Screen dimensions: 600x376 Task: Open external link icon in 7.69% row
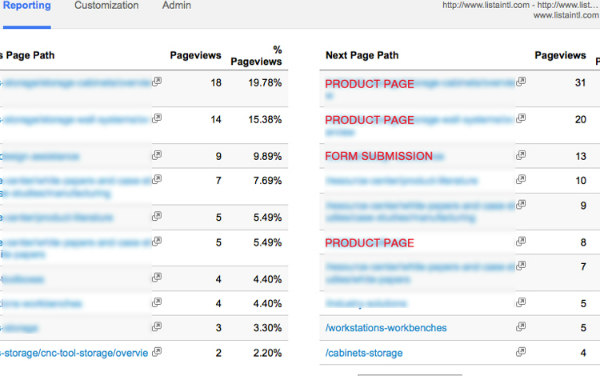pos(157,179)
